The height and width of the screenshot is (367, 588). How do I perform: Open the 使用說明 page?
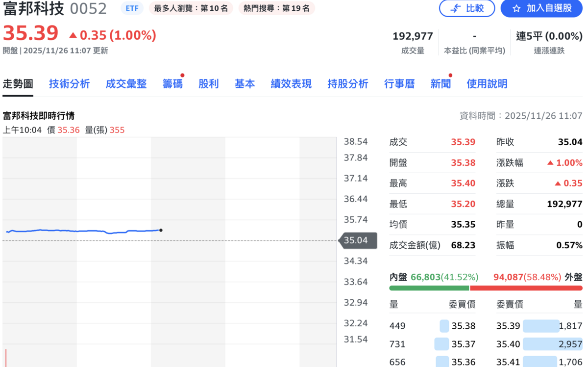point(487,83)
